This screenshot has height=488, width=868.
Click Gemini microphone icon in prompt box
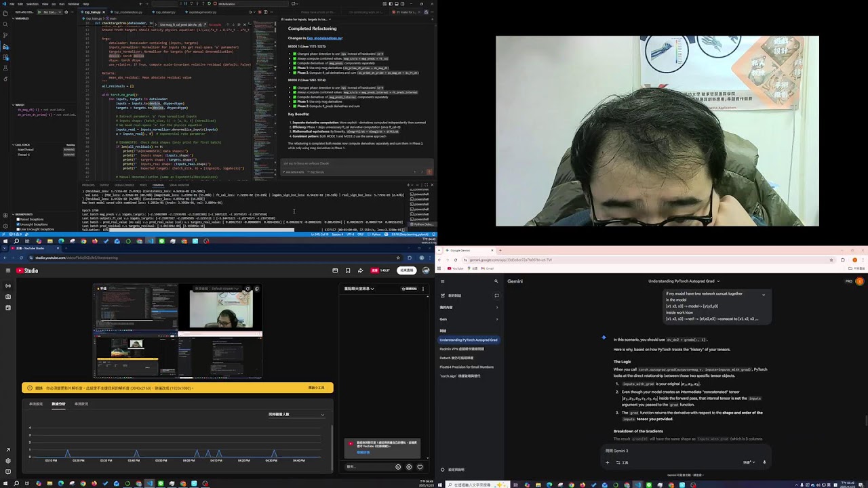(x=764, y=462)
